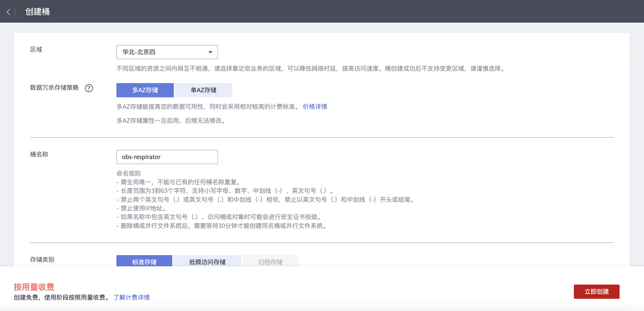Click the region dropdown triangle arrow
644x311 pixels.
[210, 52]
